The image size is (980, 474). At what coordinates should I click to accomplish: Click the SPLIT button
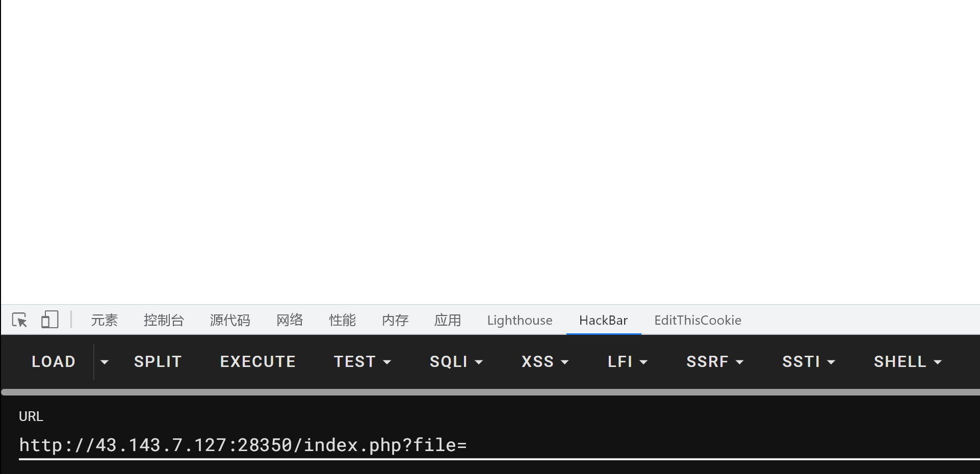pos(158,361)
